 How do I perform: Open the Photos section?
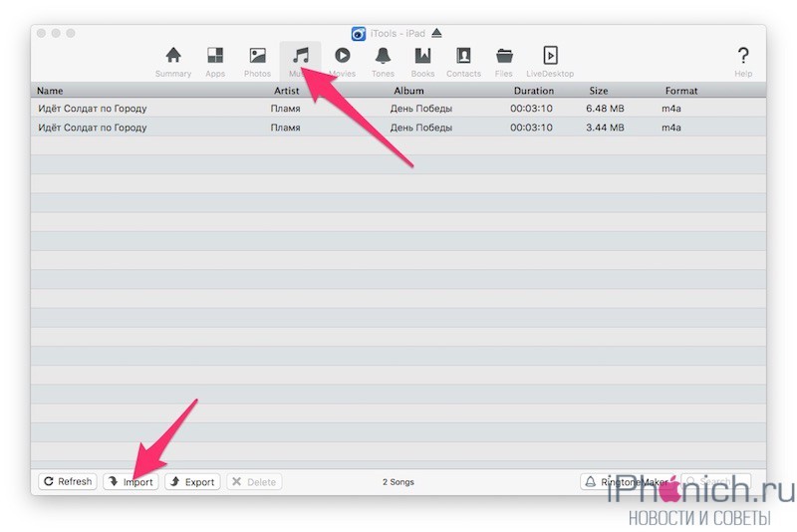(257, 62)
